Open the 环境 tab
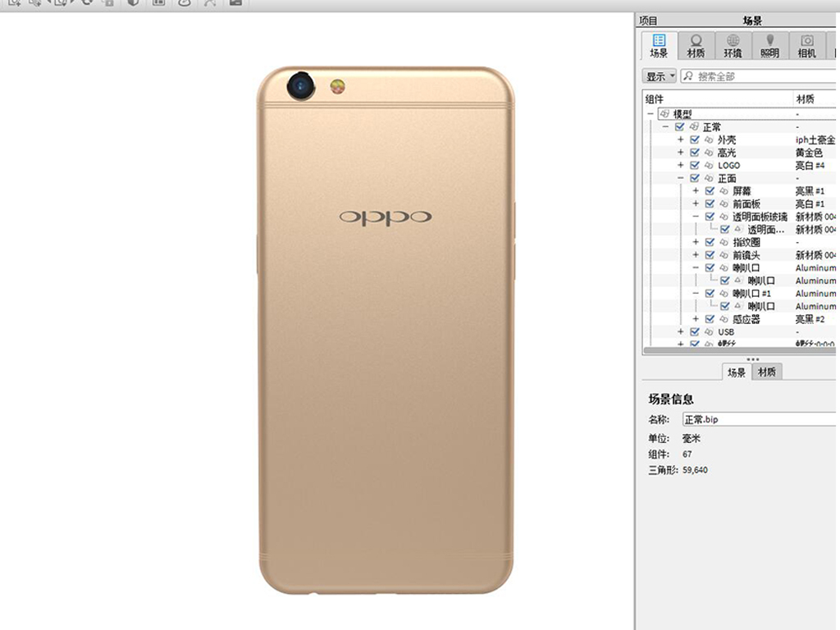 [733, 46]
